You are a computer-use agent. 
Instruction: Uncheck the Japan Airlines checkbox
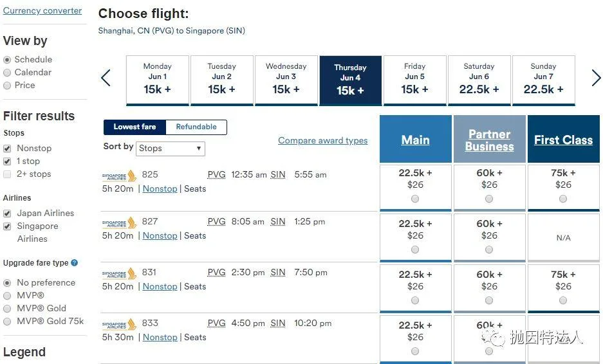pyautogui.click(x=7, y=214)
